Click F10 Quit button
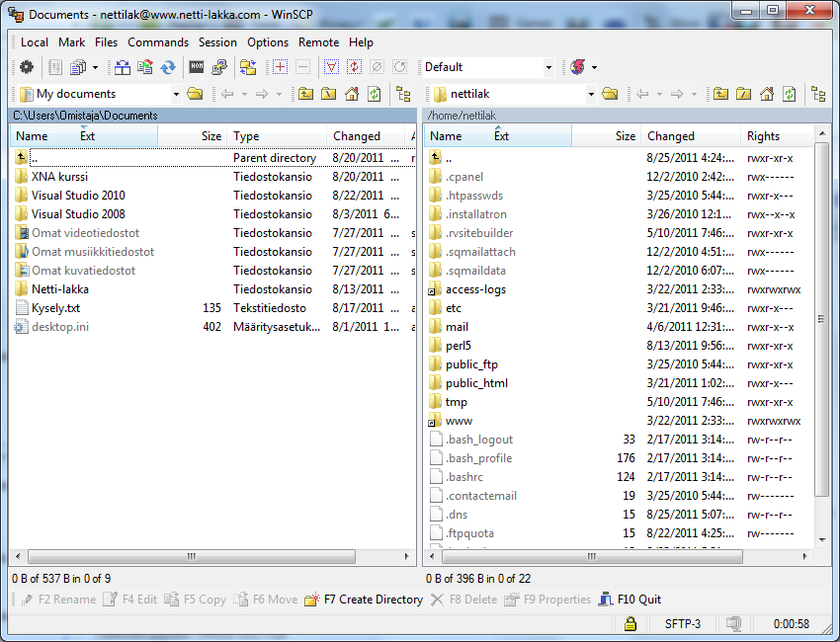840x642 pixels. click(630, 600)
